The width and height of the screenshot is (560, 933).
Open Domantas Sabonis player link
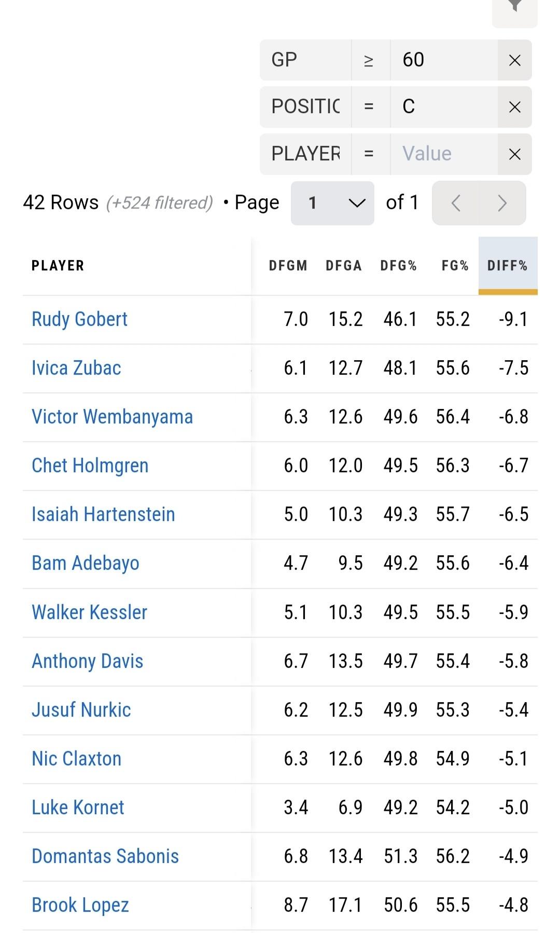tap(105, 856)
